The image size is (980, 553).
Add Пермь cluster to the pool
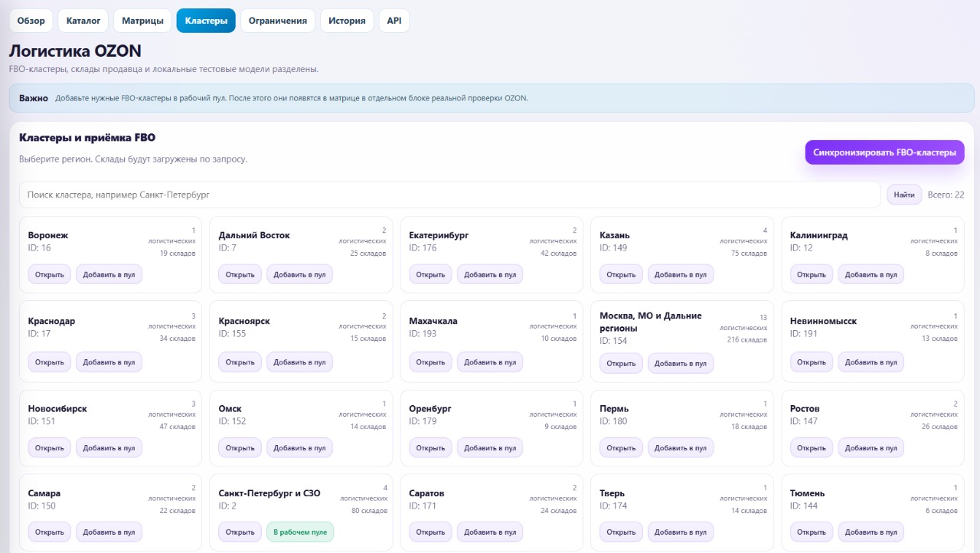pyautogui.click(x=681, y=448)
